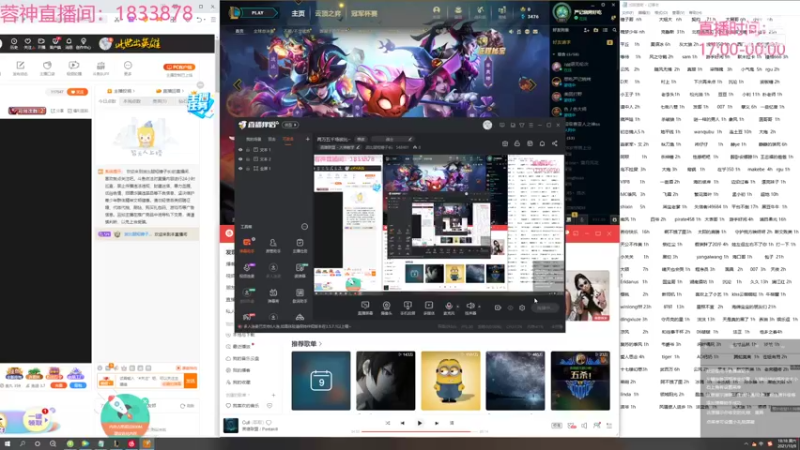Toggle shuffle mode in the music player
This screenshot has height=450, width=800.
tap(388, 423)
